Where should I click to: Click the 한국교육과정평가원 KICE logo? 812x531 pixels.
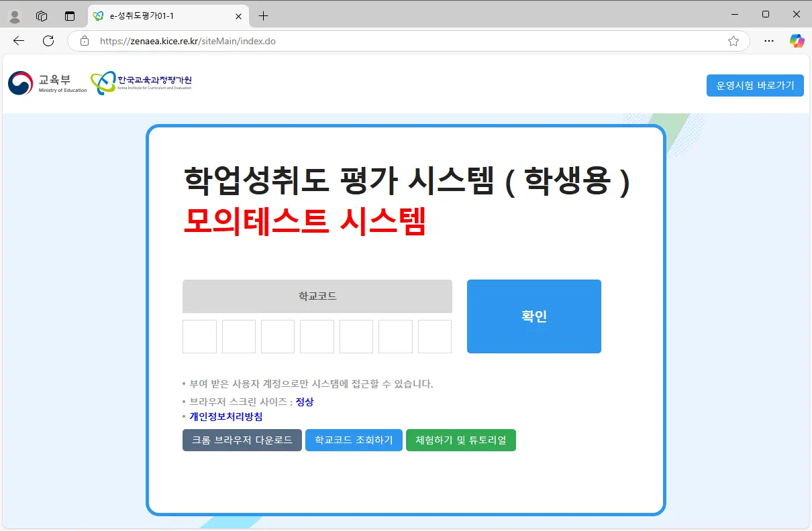click(140, 82)
